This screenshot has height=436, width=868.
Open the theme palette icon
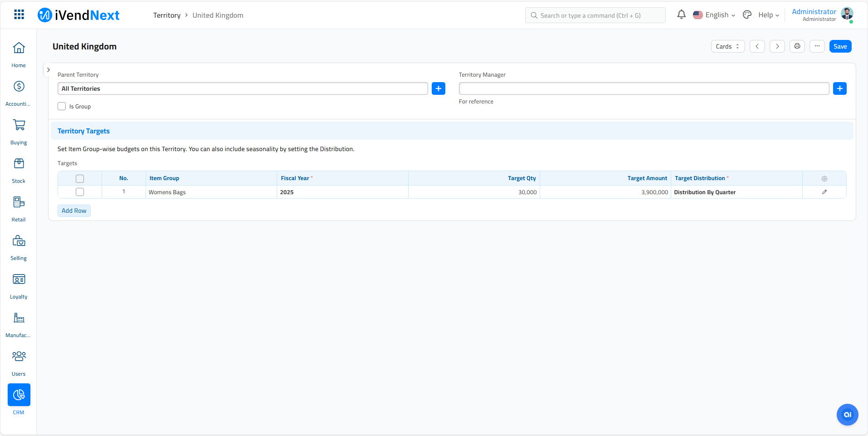(x=747, y=15)
